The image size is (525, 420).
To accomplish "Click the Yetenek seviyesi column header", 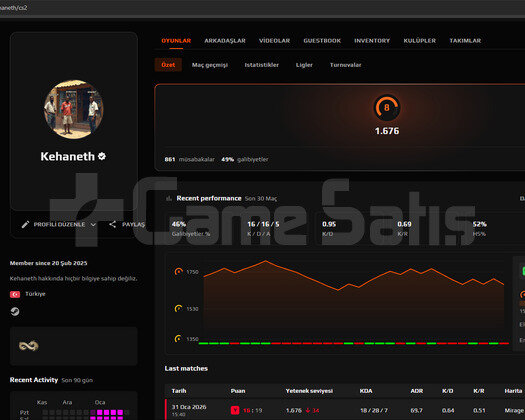I will pos(309,391).
